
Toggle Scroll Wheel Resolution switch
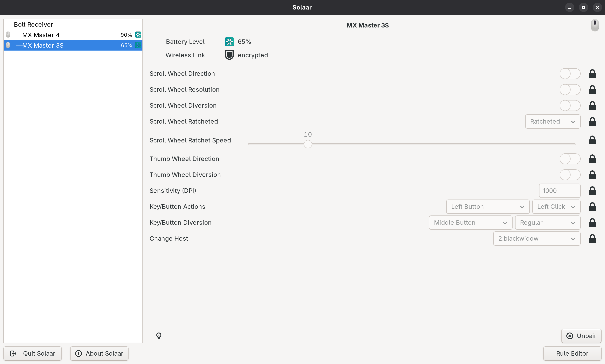coord(570,90)
